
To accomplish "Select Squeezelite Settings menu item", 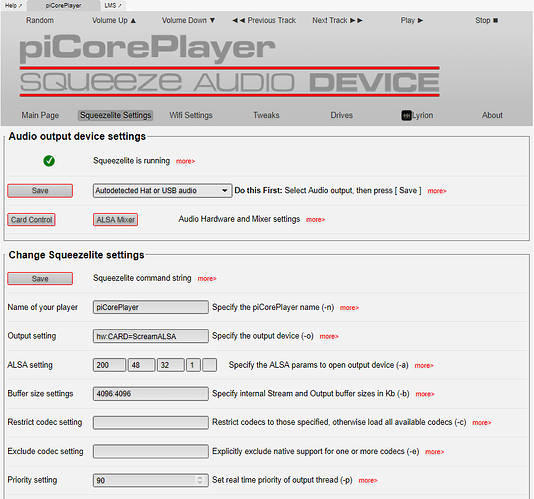I will [115, 115].
